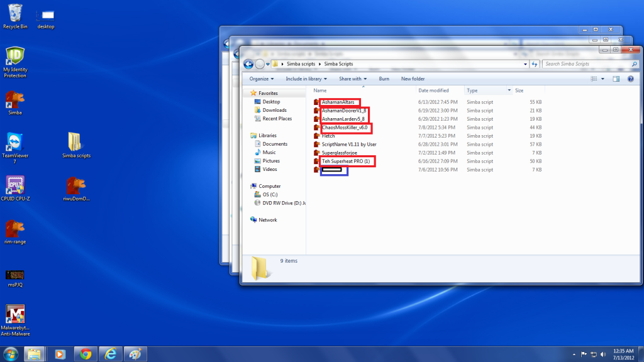This screenshot has width=644, height=362.
Task: Click the Burn button
Action: pos(384,79)
